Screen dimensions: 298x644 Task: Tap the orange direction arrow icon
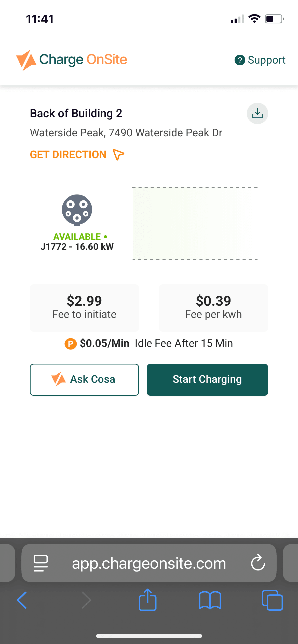118,155
